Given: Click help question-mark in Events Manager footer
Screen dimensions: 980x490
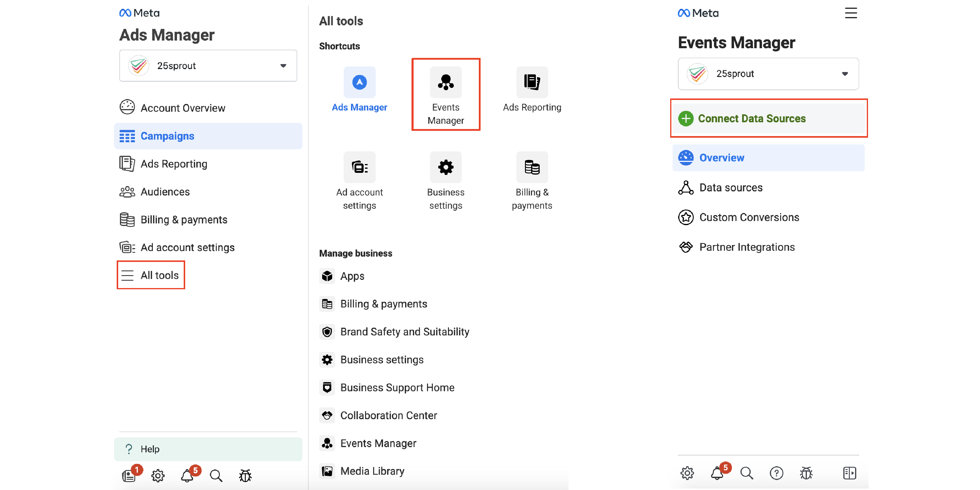Looking at the screenshot, I should (776, 473).
